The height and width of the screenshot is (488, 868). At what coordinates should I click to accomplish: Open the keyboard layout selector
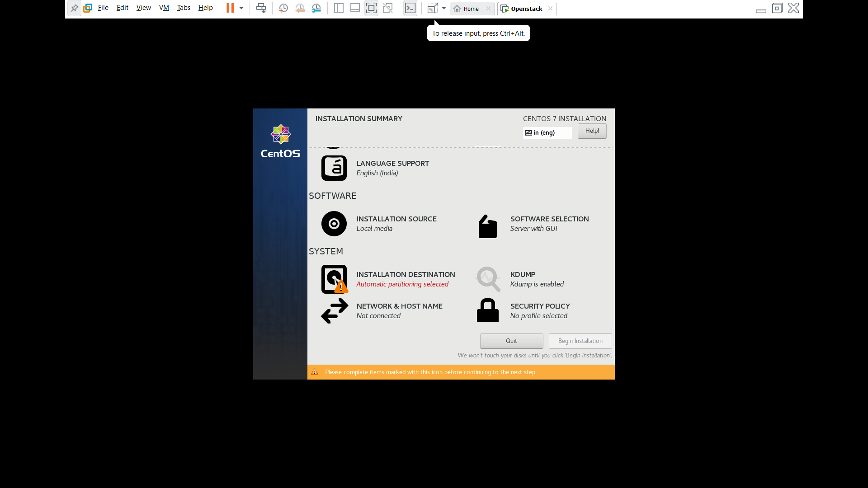pos(547,132)
